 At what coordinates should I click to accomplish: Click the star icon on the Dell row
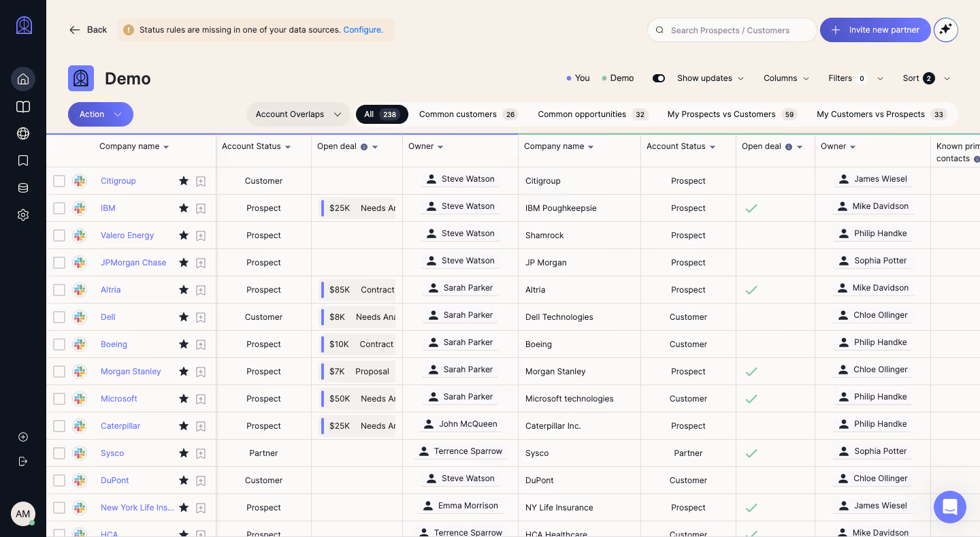coord(184,317)
